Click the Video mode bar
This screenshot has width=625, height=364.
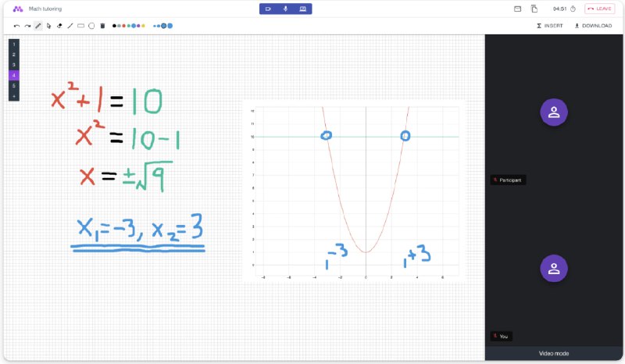point(554,353)
